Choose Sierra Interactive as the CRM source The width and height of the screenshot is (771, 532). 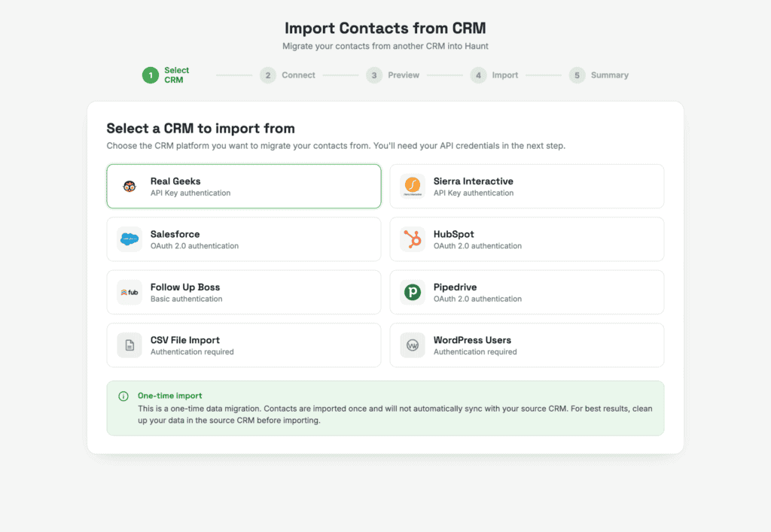pos(526,186)
